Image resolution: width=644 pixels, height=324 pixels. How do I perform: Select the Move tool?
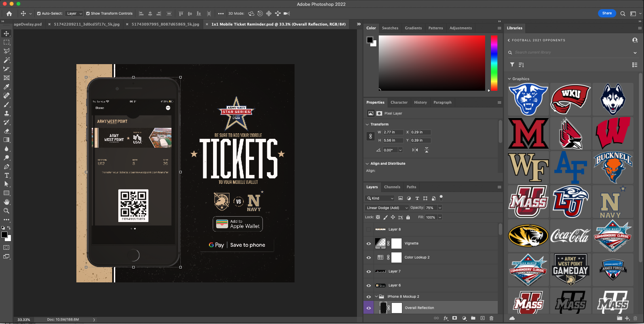point(6,33)
